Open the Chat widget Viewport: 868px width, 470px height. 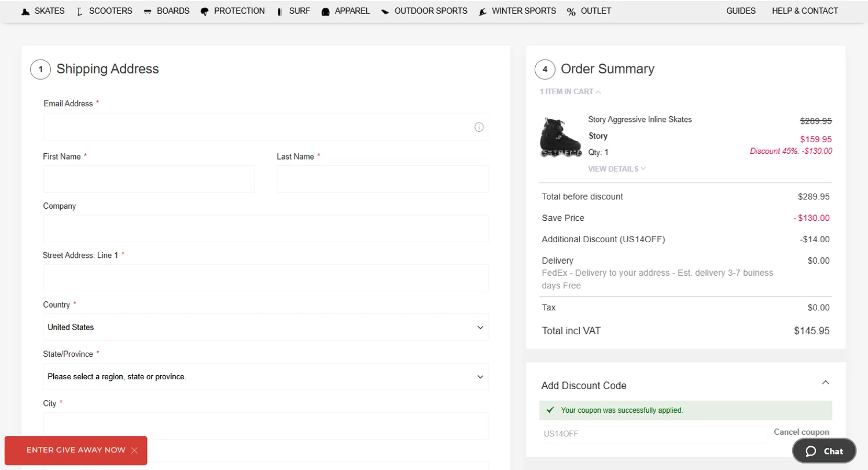824,451
